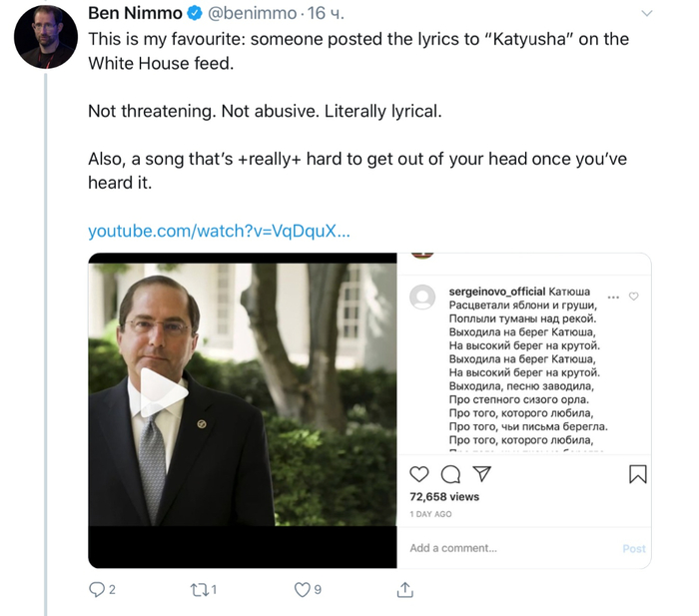The width and height of the screenshot is (699, 616).
Task: Open Instagram comment bubble icon
Action: click(x=450, y=474)
